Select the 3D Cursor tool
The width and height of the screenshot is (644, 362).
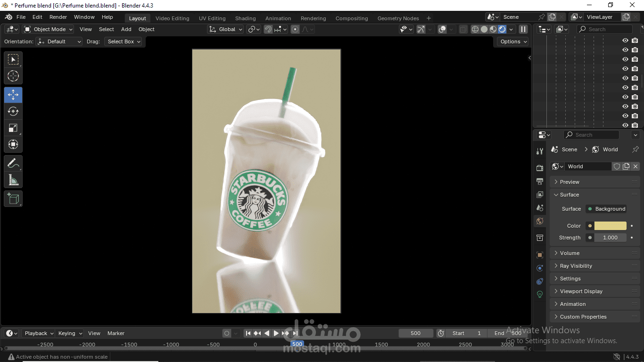(13, 76)
